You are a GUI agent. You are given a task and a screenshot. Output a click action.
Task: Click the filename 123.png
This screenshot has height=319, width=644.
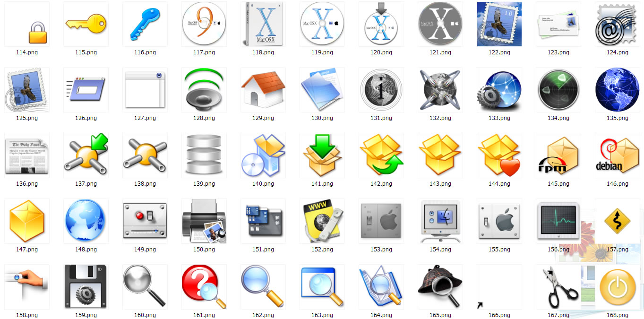pos(558,52)
